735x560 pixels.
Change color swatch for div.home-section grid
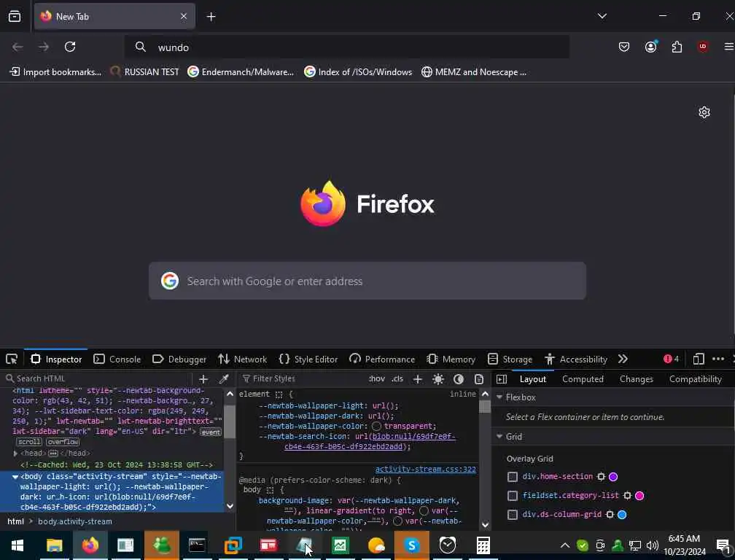click(613, 477)
